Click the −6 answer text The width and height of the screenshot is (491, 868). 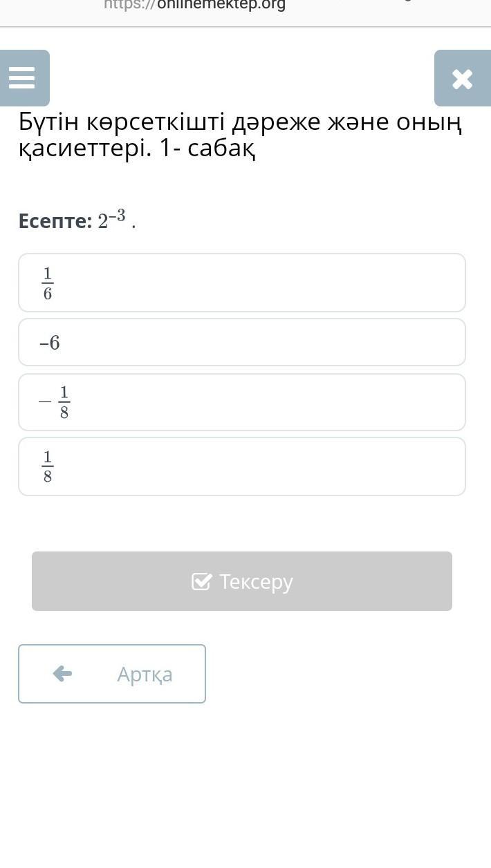[50, 343]
